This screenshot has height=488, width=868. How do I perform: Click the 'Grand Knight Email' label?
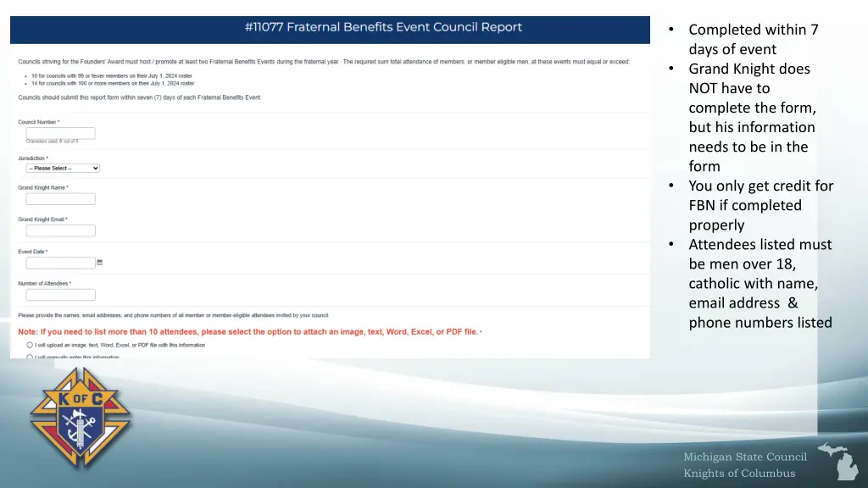41,219
